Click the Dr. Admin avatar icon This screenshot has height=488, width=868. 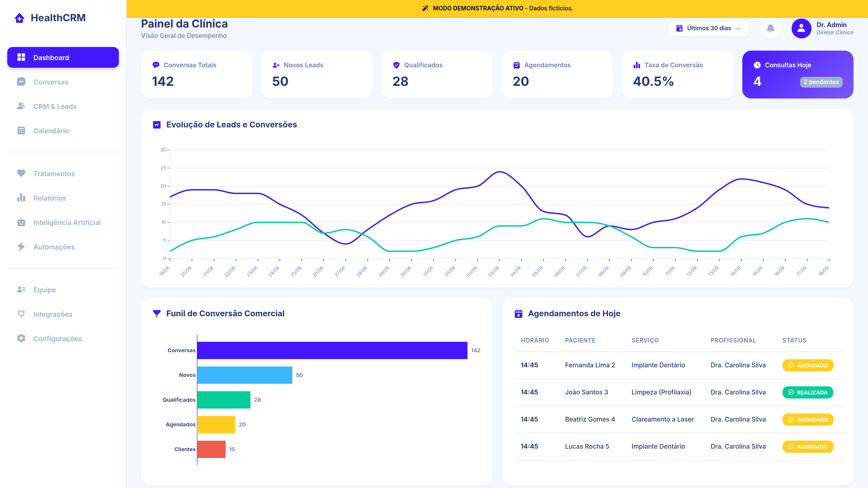[801, 28]
